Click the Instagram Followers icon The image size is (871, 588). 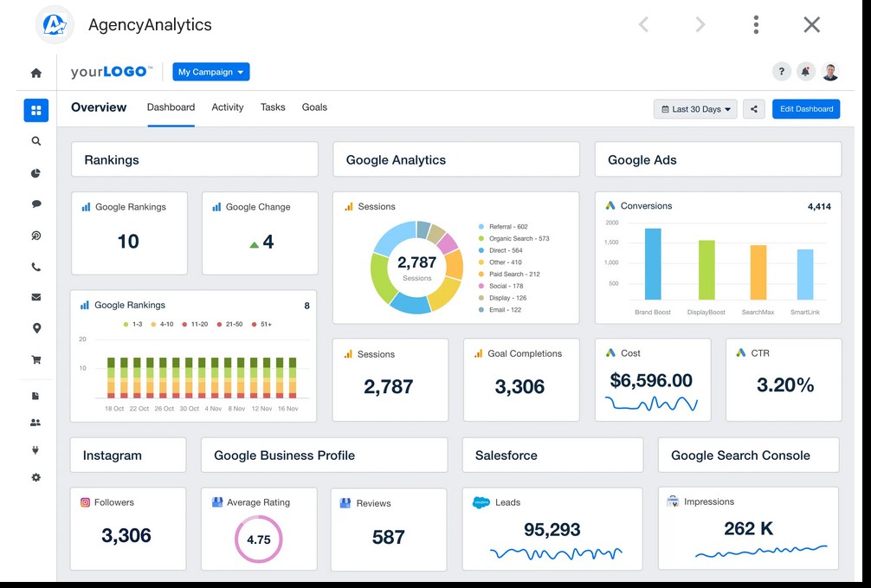tap(85, 502)
